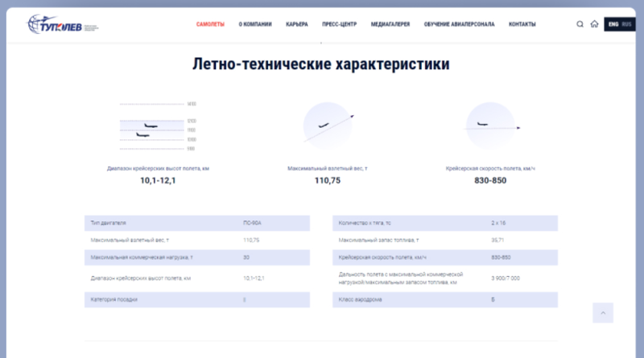The height and width of the screenshot is (358, 644).
Task: Click the large value 830-850
Action: pos(490,181)
